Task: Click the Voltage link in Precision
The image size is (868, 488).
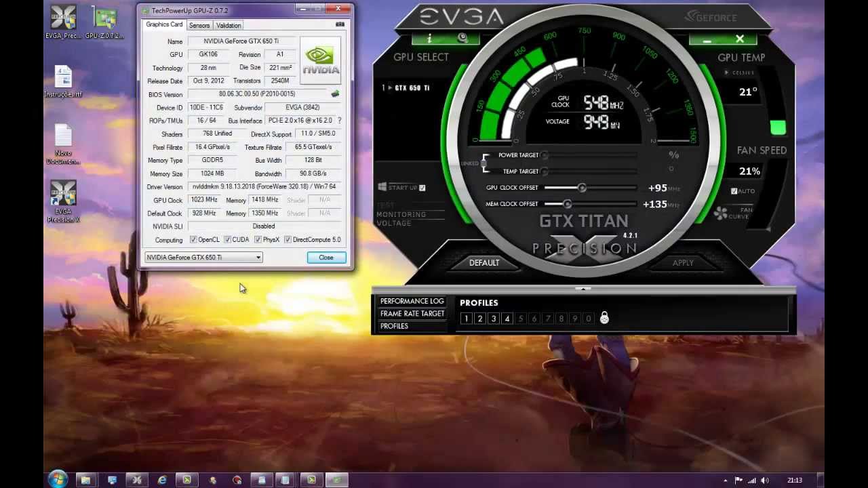Action: (x=393, y=223)
